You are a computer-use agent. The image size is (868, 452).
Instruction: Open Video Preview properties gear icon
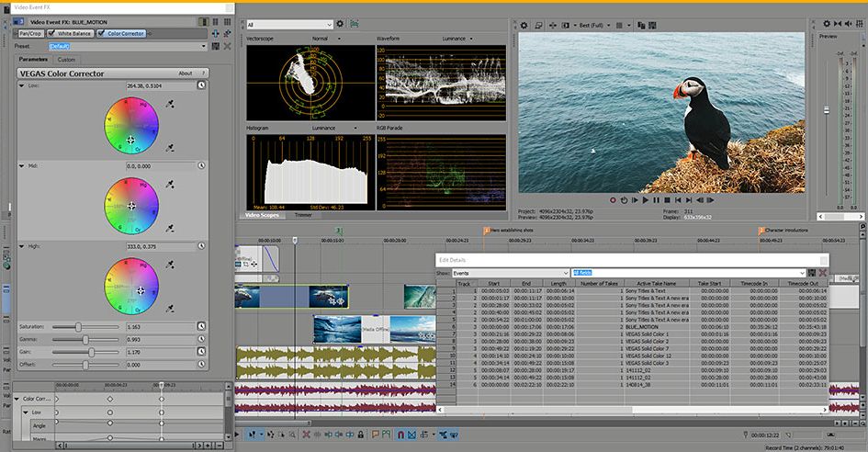pyautogui.click(x=524, y=25)
